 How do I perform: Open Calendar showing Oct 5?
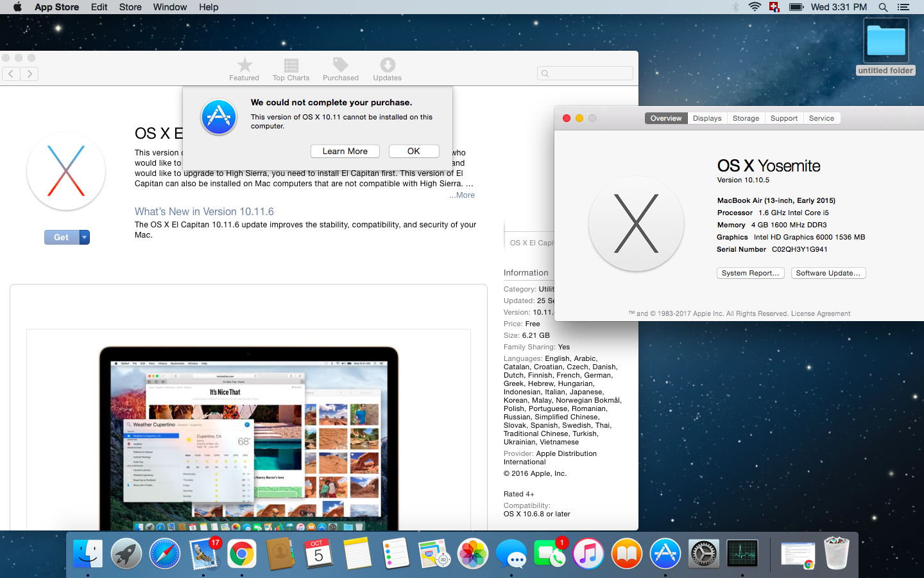coord(319,554)
